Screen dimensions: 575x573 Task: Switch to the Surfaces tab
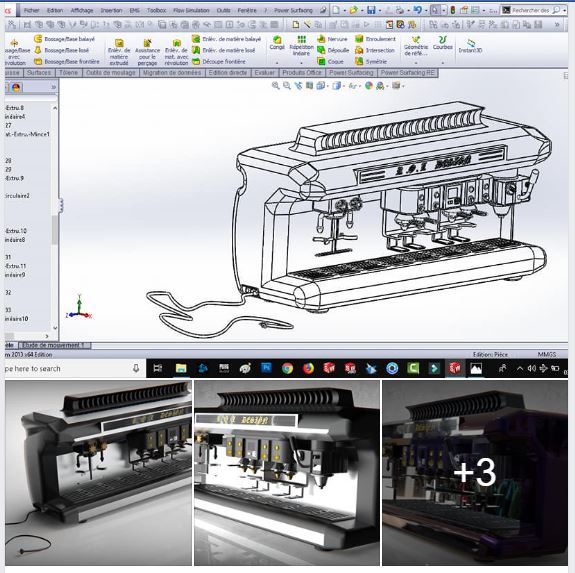(x=39, y=73)
